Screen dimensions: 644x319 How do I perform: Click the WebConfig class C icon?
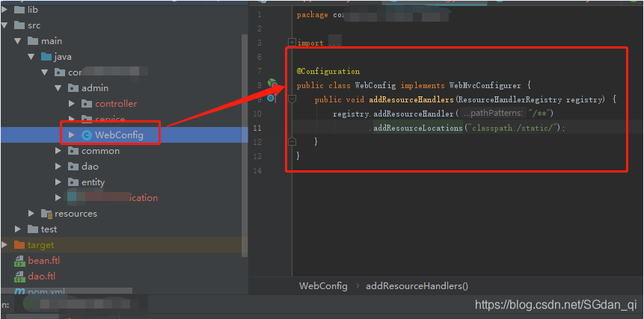(87, 135)
